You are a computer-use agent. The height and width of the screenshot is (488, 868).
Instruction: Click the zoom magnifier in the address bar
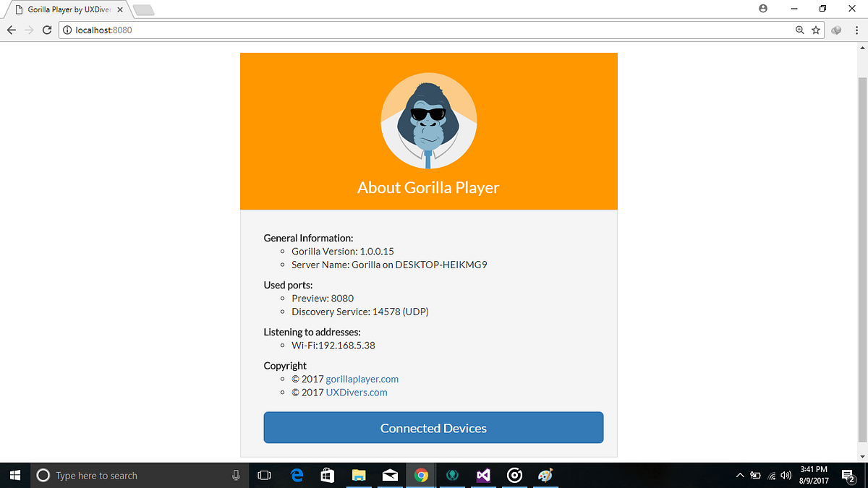point(801,30)
